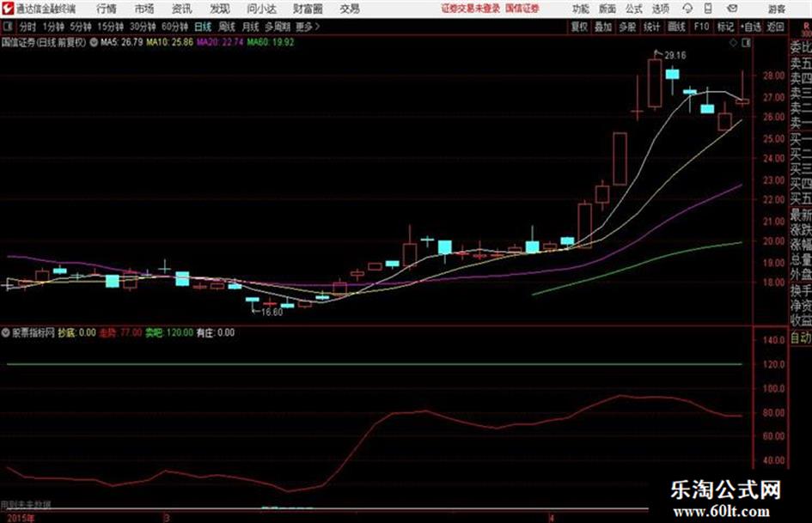Click the 卖吧: 120.00 indicator value
Viewport: 812px width, 523px height.
point(168,332)
